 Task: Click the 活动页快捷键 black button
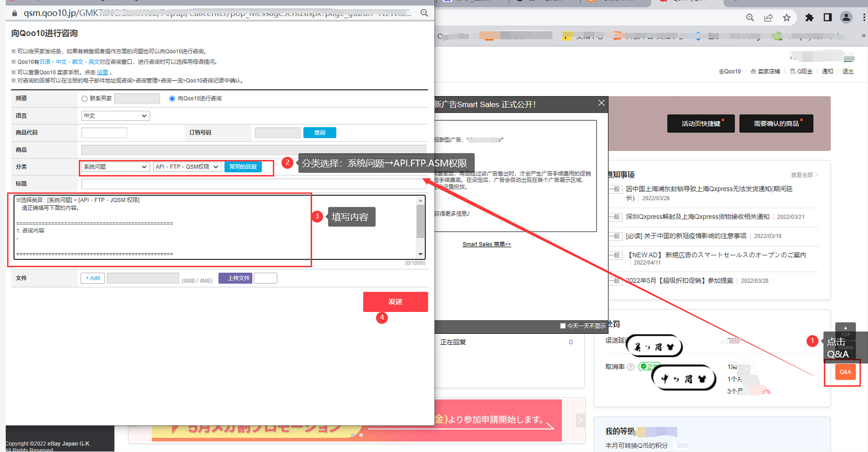pyautogui.click(x=701, y=123)
